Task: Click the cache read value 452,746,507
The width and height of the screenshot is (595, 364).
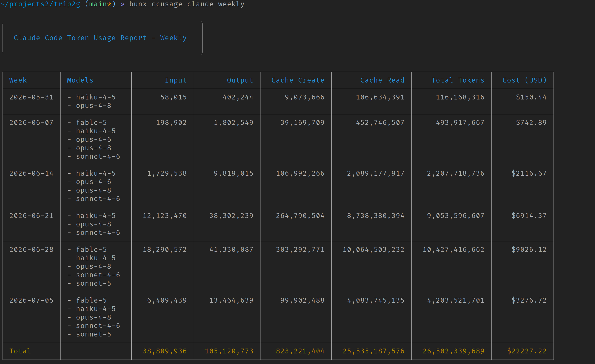Action: [x=380, y=123]
